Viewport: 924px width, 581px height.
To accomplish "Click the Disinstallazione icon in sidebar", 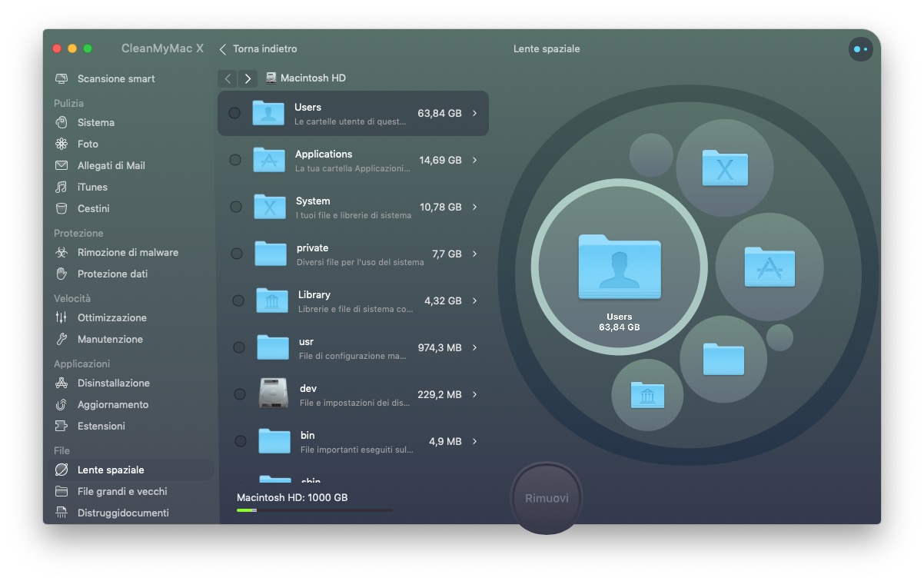I will point(61,383).
